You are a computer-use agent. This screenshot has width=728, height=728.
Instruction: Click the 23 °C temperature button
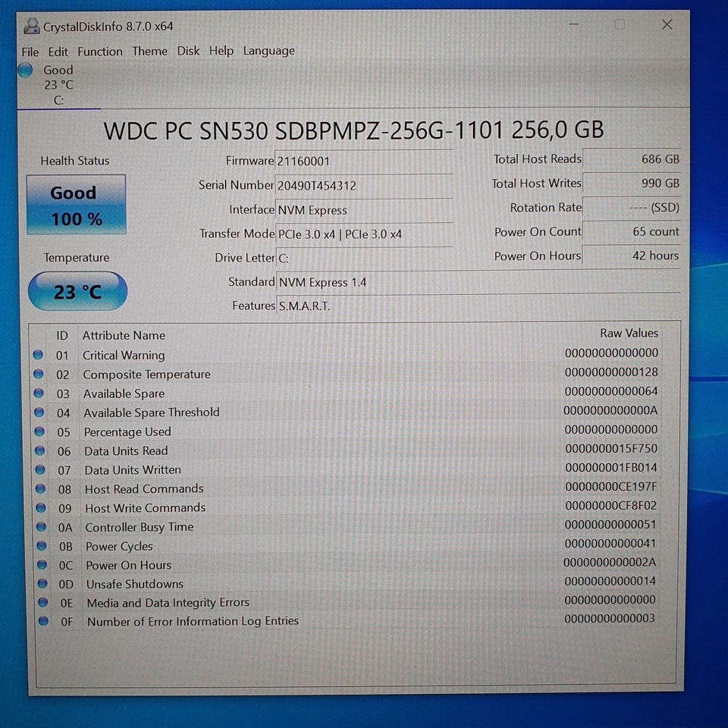point(77,291)
